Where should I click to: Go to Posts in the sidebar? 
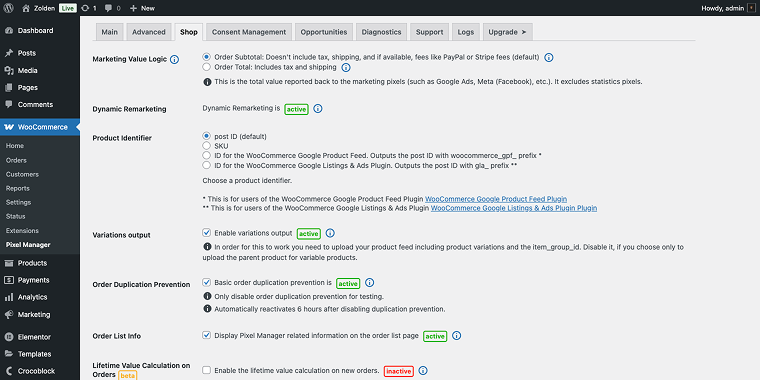(40, 53)
